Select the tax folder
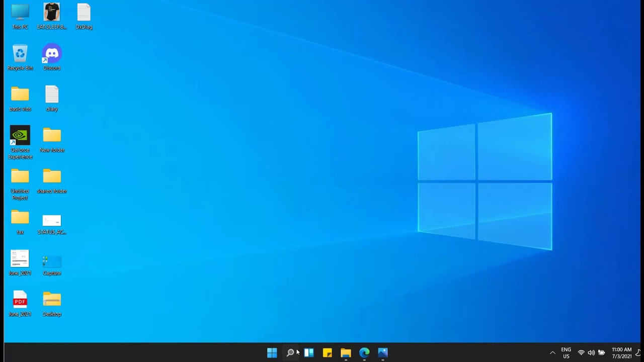The height and width of the screenshot is (362, 644). [20, 222]
